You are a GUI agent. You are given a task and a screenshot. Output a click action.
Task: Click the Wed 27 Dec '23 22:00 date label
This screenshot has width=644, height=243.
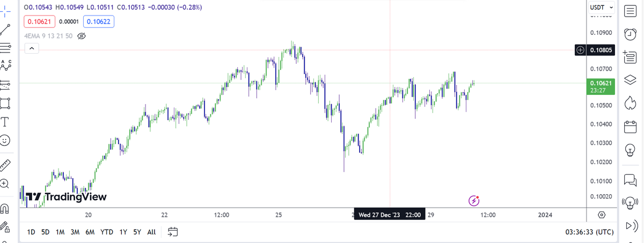390,215
